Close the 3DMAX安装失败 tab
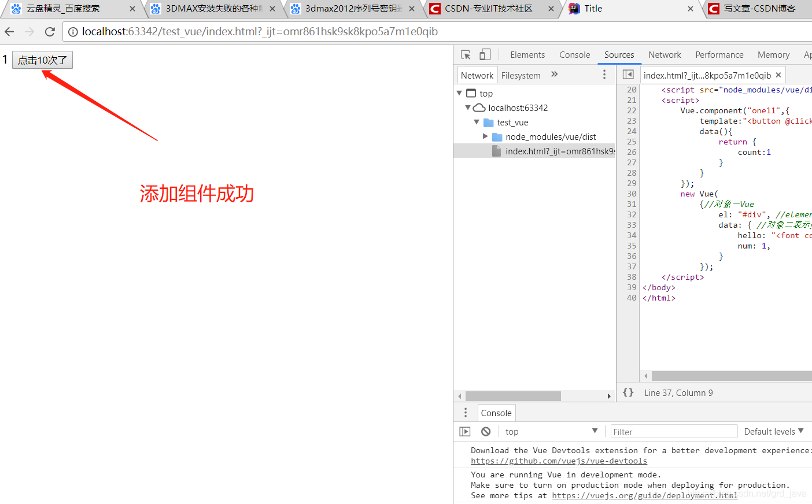Image resolution: width=812 pixels, height=504 pixels. point(272,9)
